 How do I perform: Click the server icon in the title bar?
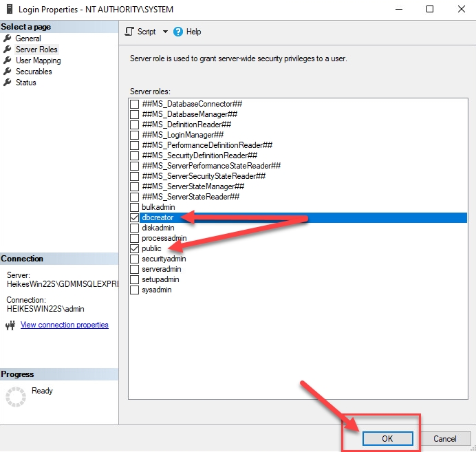click(10, 9)
